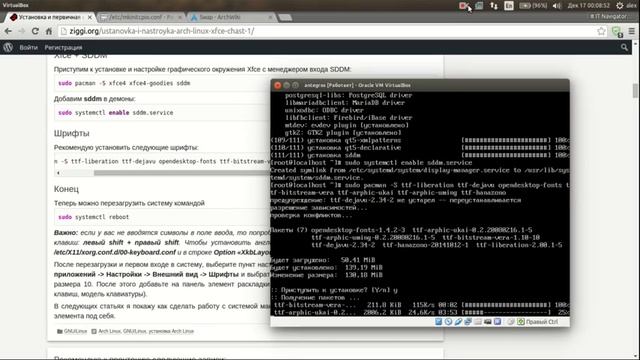Click VirtualBox hard disk activity icon
Screen dimensions: 640x360
(x=438, y=322)
